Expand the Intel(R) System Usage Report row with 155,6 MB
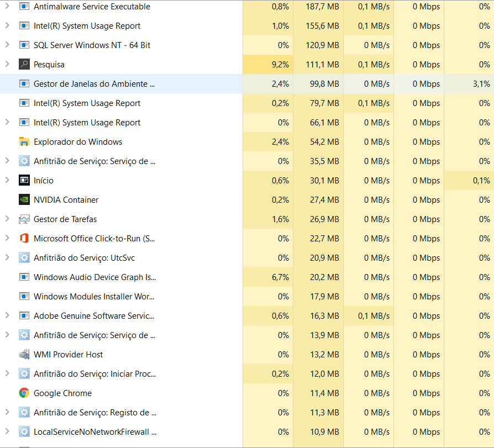 pyautogui.click(x=7, y=25)
